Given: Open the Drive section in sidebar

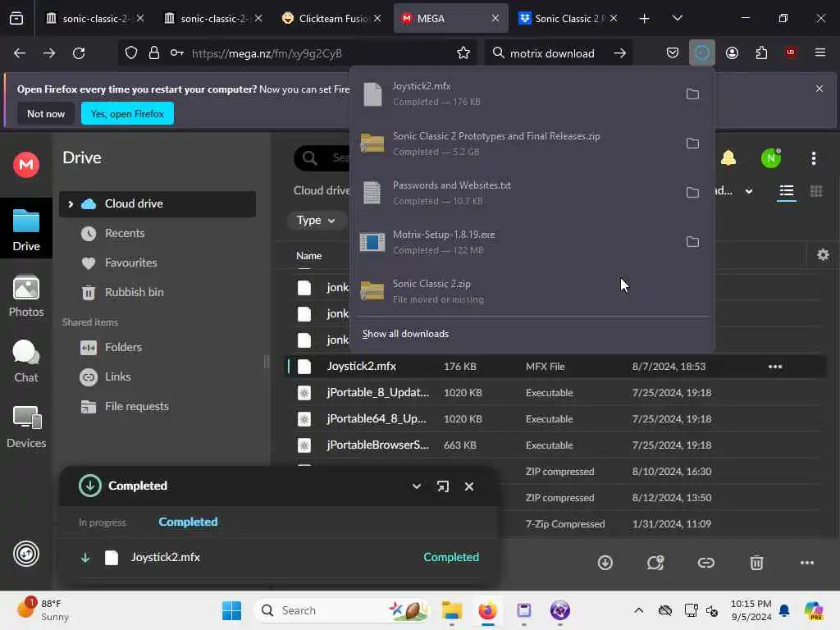Looking at the screenshot, I should 25,230.
